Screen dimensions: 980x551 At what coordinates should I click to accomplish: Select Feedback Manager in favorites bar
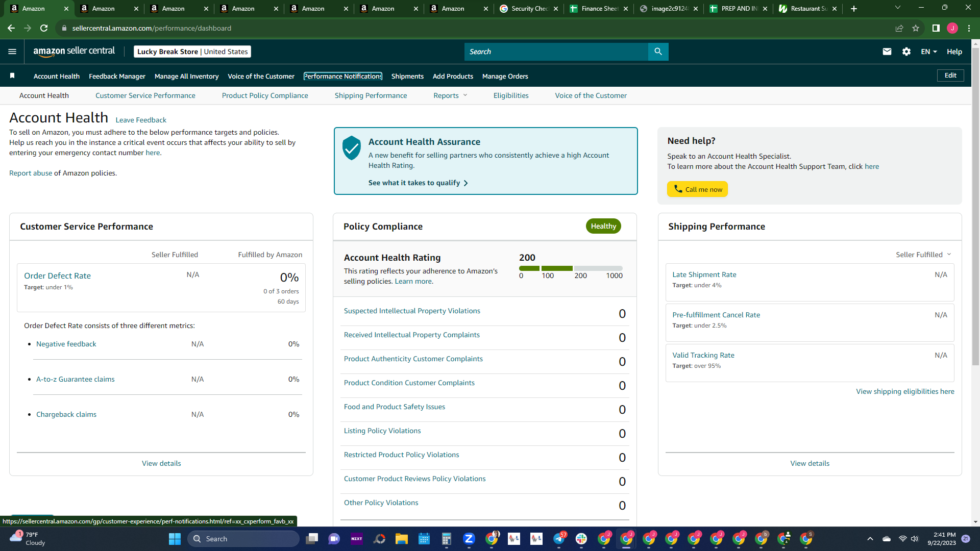tap(117, 76)
